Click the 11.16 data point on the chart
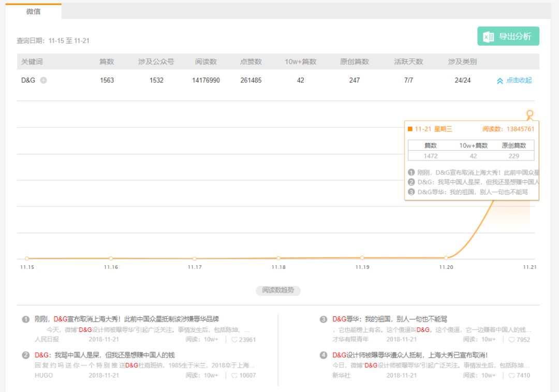Viewport: 559px width, 392px height. 111,258
